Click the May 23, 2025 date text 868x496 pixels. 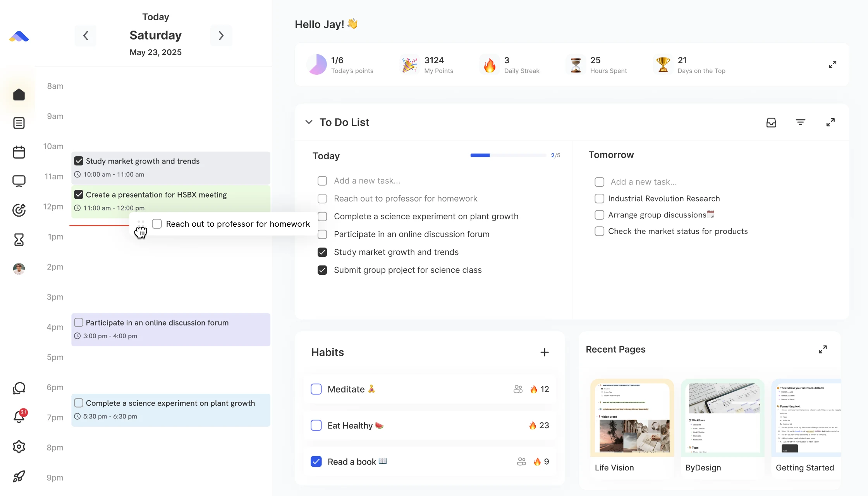point(156,52)
